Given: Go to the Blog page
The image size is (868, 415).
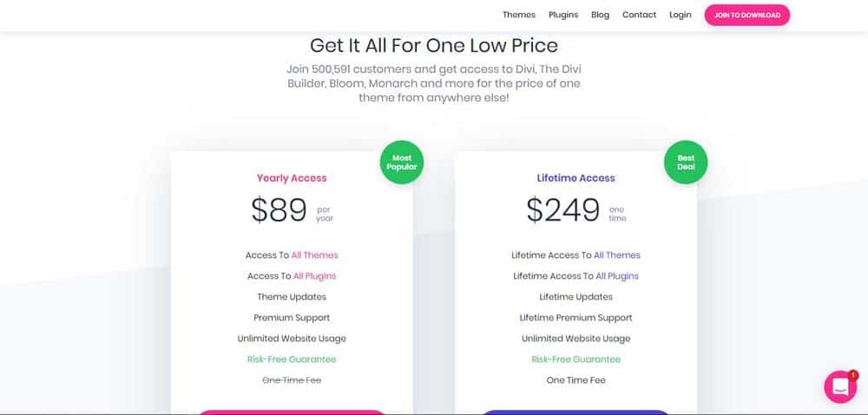Looking at the screenshot, I should [600, 15].
